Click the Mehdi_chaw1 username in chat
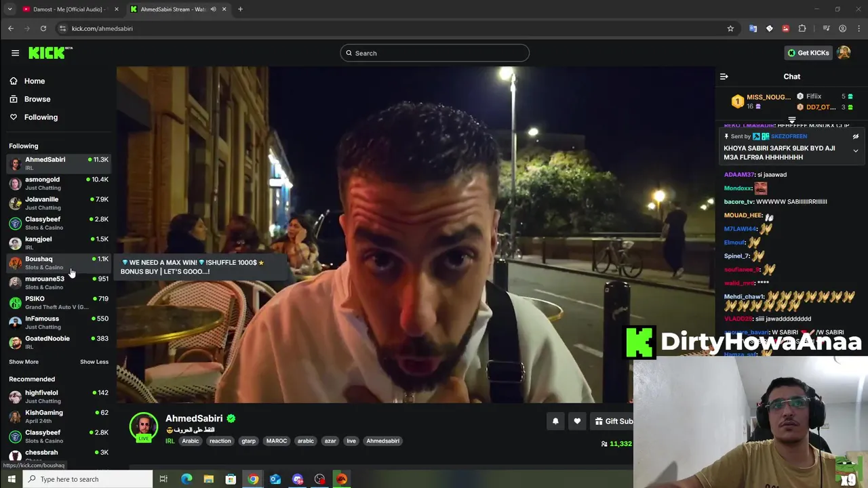 [744, 297]
